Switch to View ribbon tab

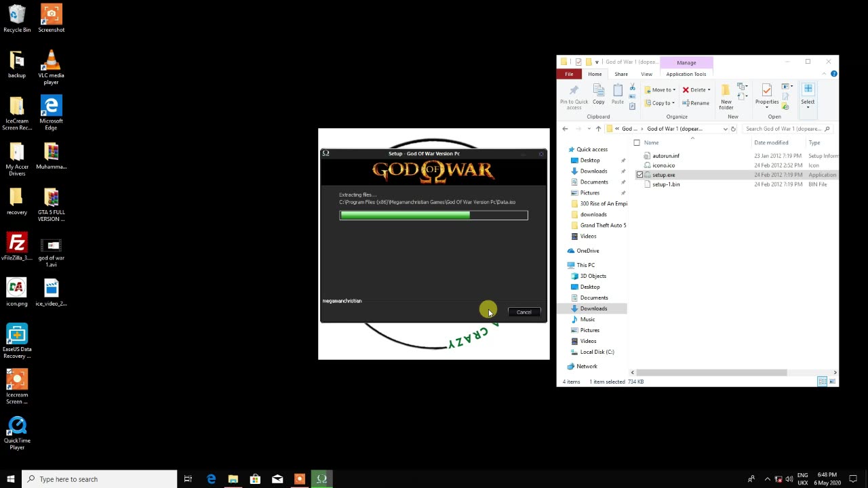click(x=646, y=74)
